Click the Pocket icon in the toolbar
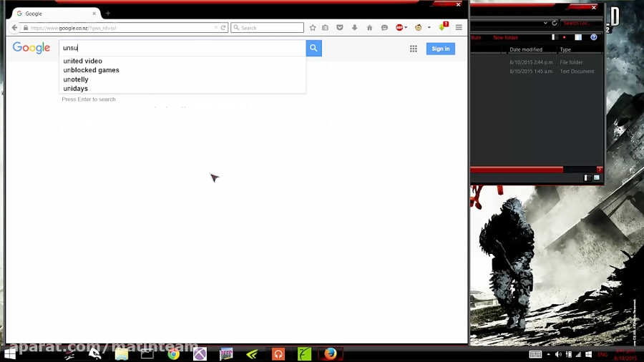 [x=340, y=27]
